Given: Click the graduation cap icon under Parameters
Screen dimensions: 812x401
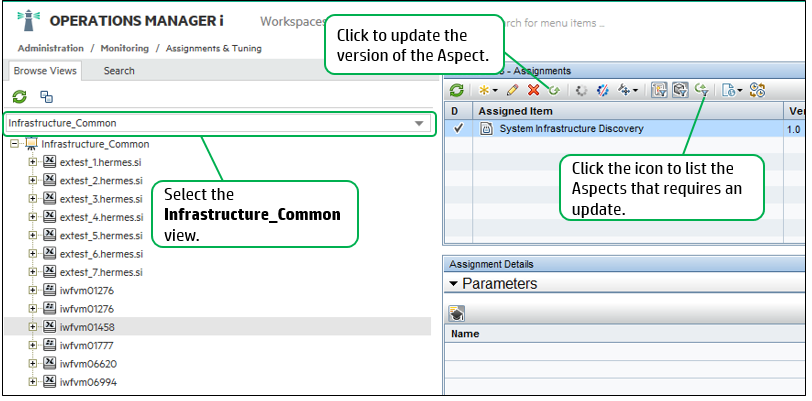Looking at the screenshot, I should click(x=457, y=313).
